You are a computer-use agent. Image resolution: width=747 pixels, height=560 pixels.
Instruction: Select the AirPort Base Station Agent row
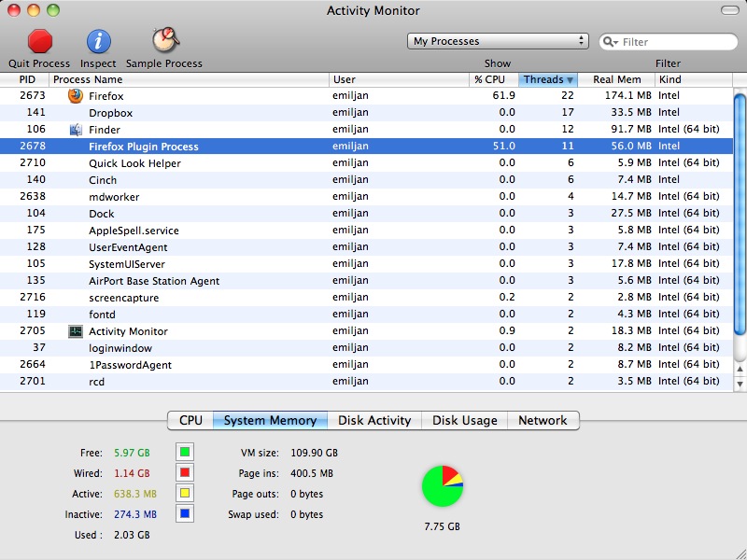(366, 281)
